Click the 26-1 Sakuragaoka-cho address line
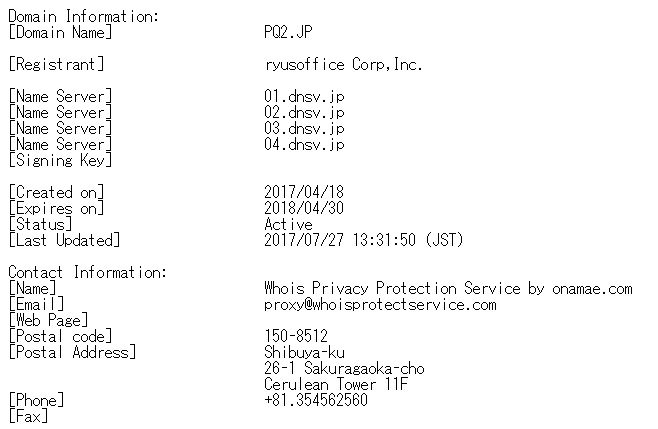The width and height of the screenshot is (658, 429). [x=344, y=368]
